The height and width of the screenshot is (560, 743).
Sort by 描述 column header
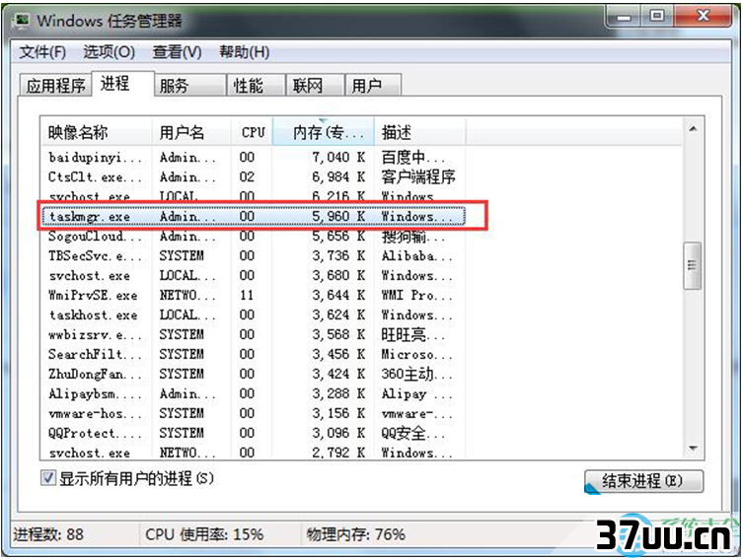[420, 132]
